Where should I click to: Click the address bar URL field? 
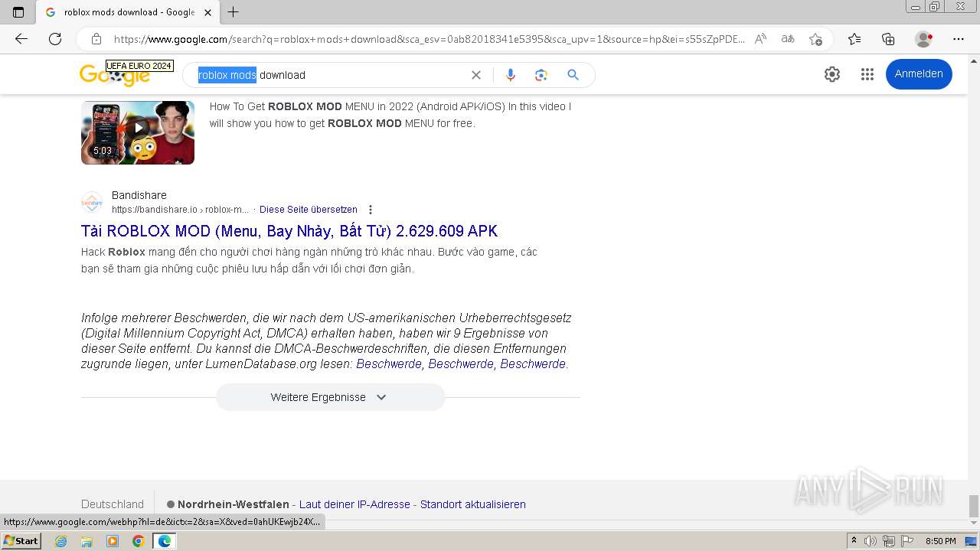point(429,39)
